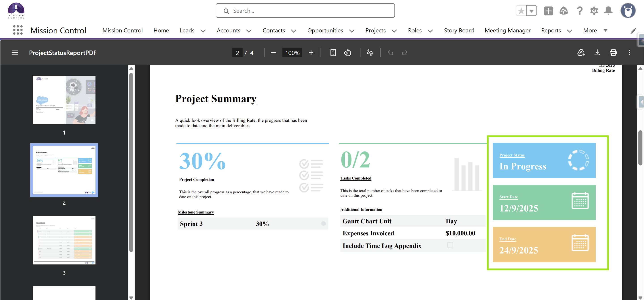Open the Notifications bell

[608, 11]
